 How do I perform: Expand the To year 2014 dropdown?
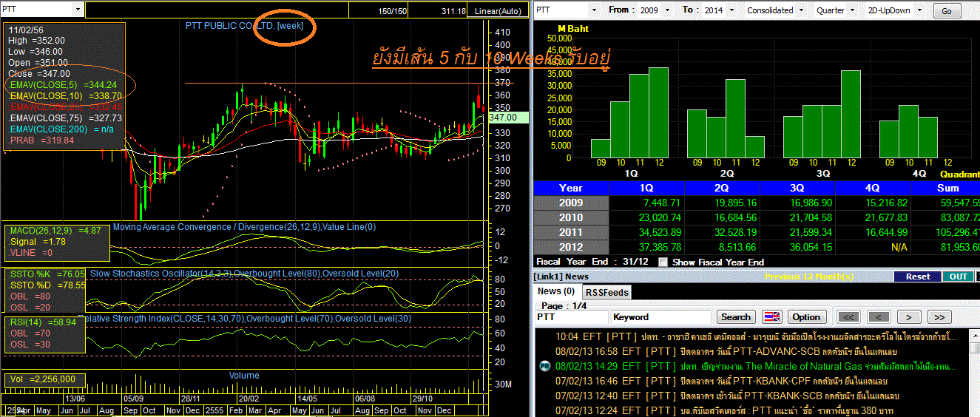(732, 10)
